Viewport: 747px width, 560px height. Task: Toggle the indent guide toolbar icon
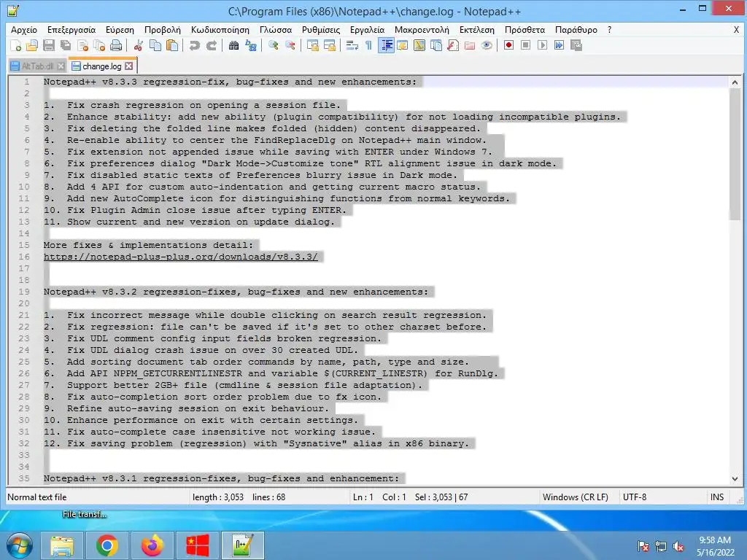coord(387,45)
